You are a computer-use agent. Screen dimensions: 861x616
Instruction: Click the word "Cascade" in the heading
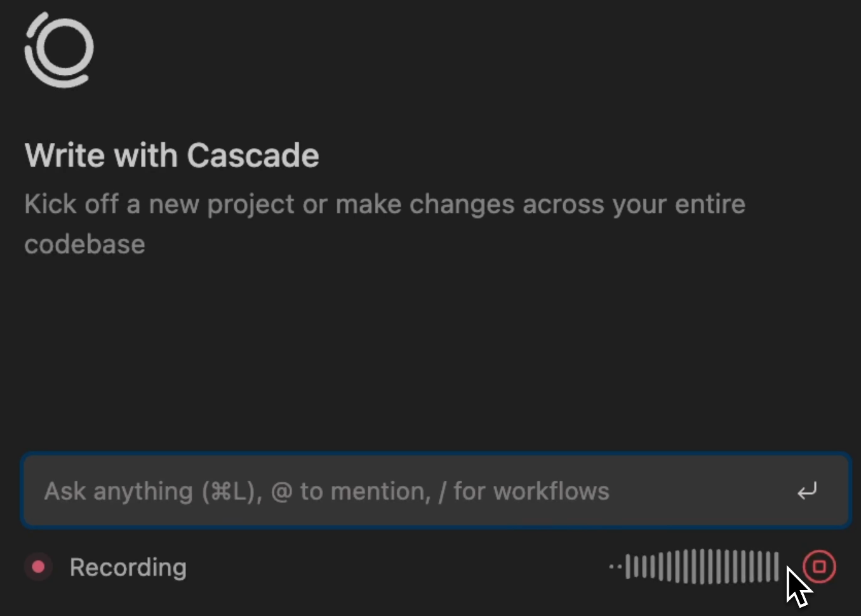coord(253,156)
